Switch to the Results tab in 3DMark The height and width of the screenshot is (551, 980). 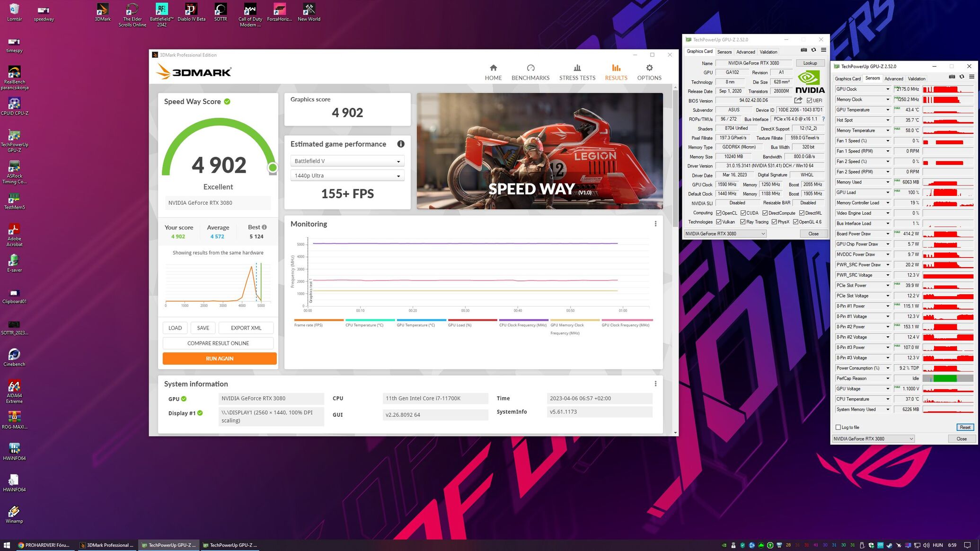click(616, 72)
